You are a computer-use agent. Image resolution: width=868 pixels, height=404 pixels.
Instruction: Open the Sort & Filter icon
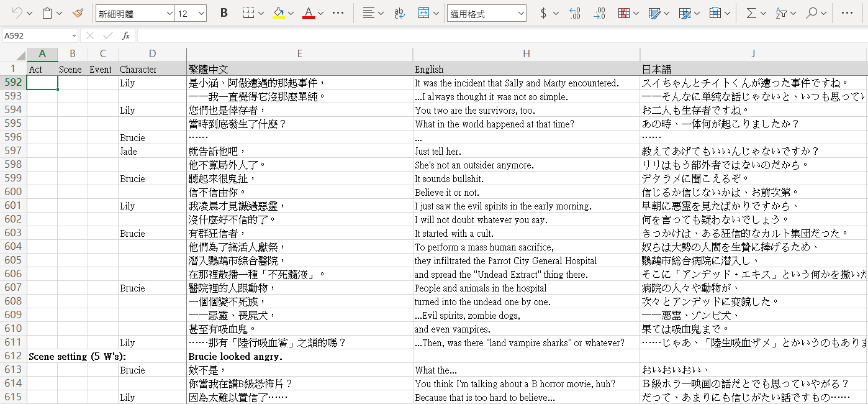tap(782, 13)
